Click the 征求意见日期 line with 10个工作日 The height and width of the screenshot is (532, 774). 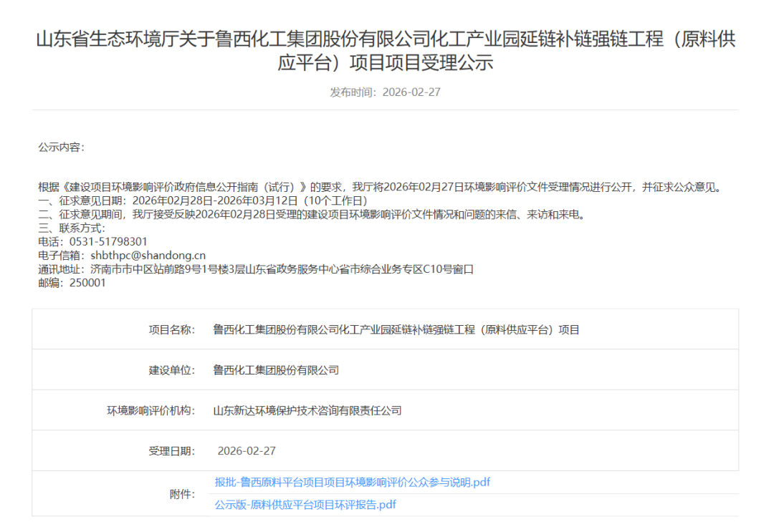(203, 200)
